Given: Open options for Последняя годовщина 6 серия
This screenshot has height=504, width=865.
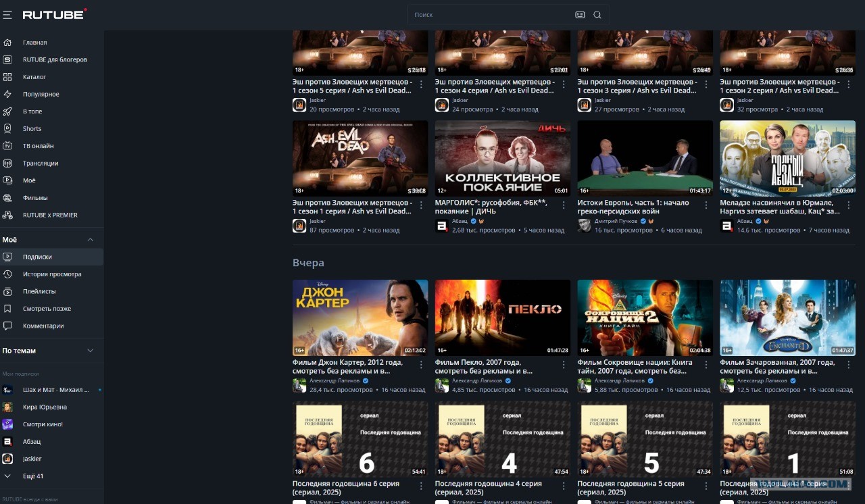Looking at the screenshot, I should pos(421,486).
